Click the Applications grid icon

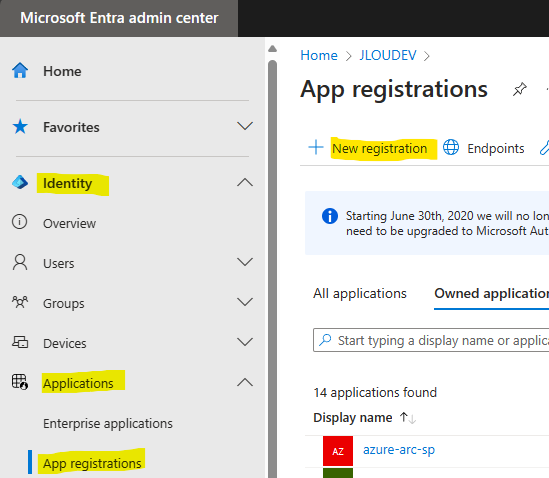20,382
